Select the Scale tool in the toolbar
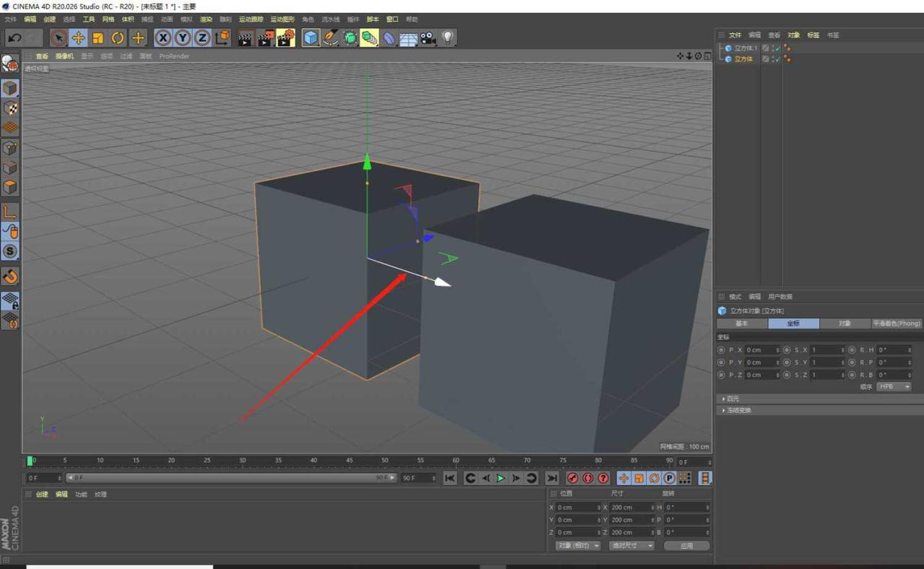Screen dimensions: 924x569 98,38
